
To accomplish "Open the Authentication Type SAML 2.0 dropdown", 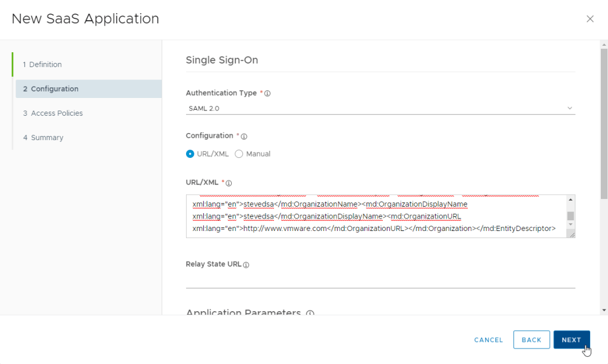I will (x=380, y=108).
